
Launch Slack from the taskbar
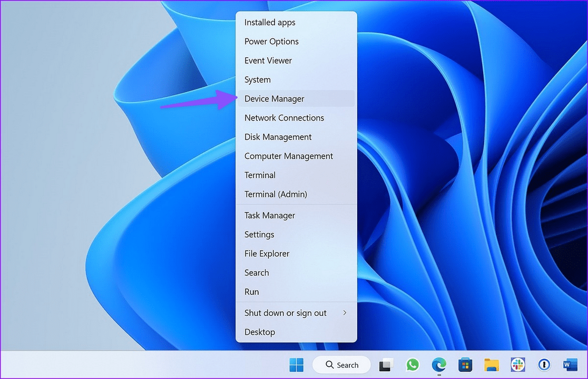click(x=518, y=364)
